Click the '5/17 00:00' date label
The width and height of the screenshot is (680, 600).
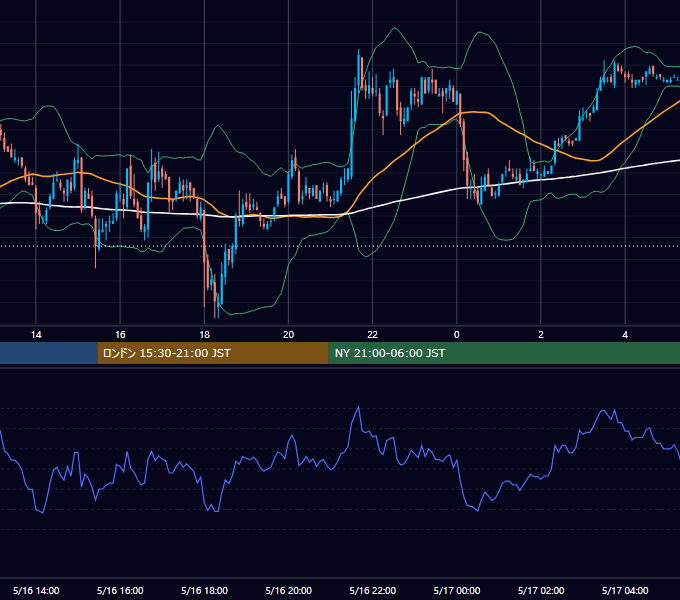457,590
